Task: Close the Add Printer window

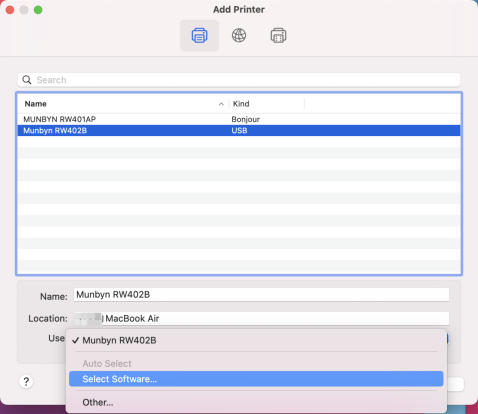Action: coord(10,10)
